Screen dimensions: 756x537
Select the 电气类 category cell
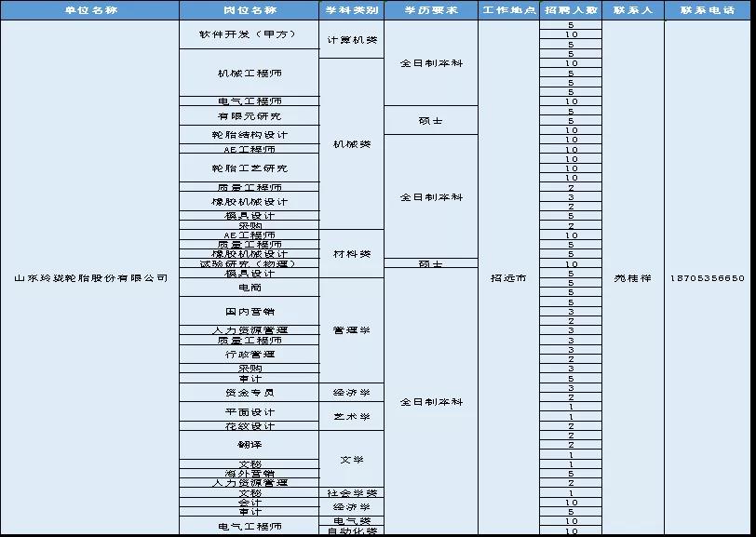pyautogui.click(x=352, y=520)
